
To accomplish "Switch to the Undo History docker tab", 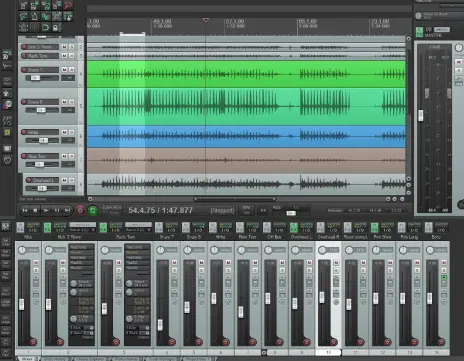I will pyautogui.click(x=55, y=359).
